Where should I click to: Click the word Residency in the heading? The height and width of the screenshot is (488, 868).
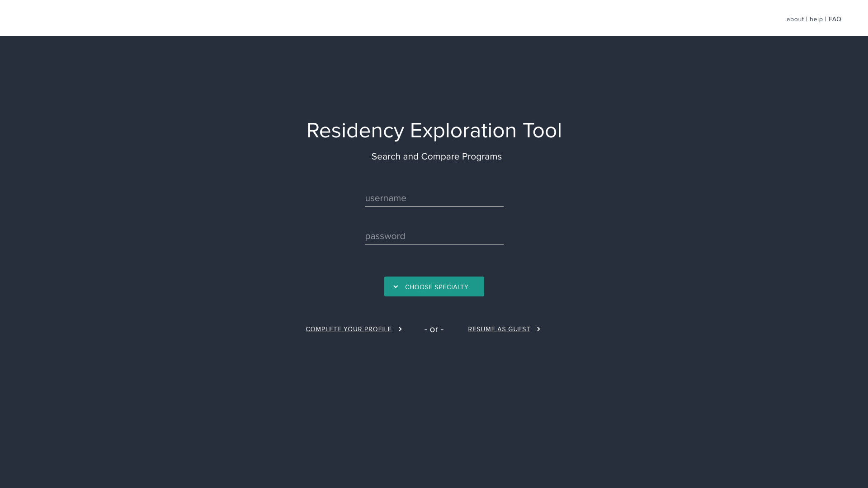pyautogui.click(x=355, y=131)
